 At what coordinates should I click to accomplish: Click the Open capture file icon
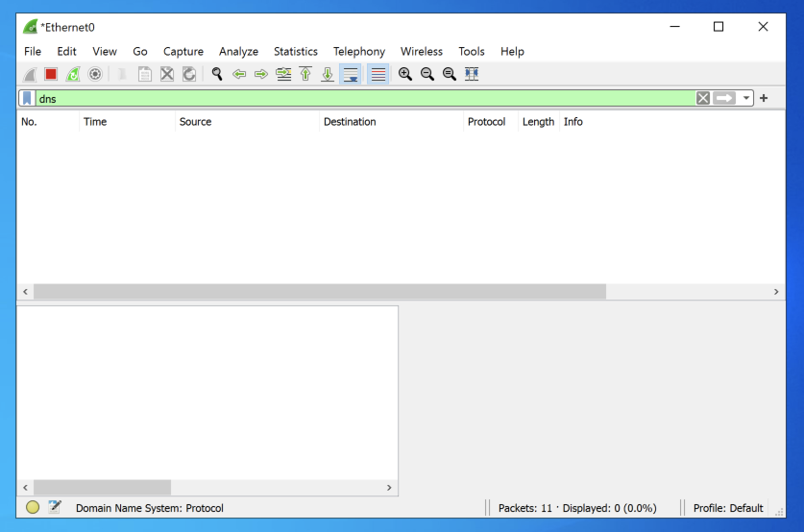[x=123, y=74]
